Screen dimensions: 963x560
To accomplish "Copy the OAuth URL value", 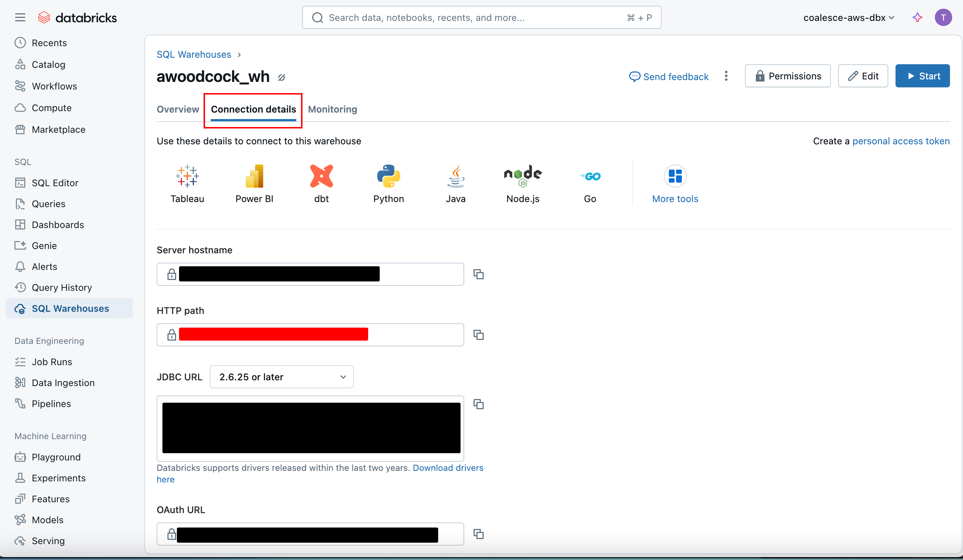I will click(x=479, y=534).
